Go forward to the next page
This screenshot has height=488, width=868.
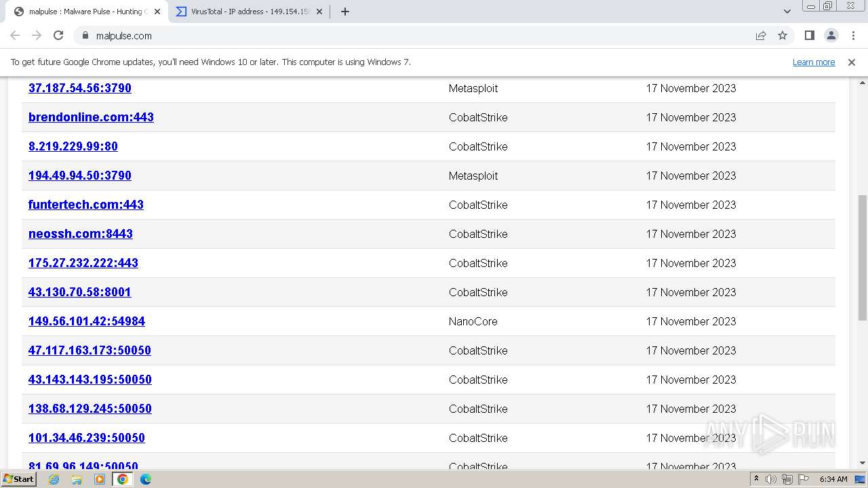click(x=37, y=35)
